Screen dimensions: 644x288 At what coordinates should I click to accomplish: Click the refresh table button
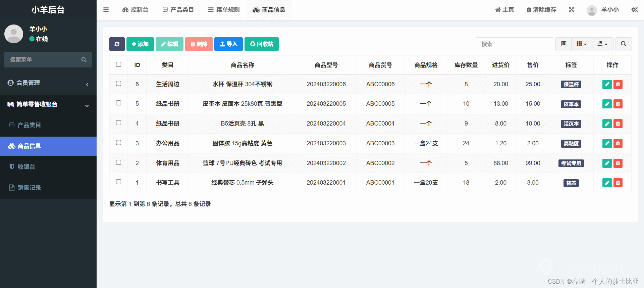pos(117,44)
